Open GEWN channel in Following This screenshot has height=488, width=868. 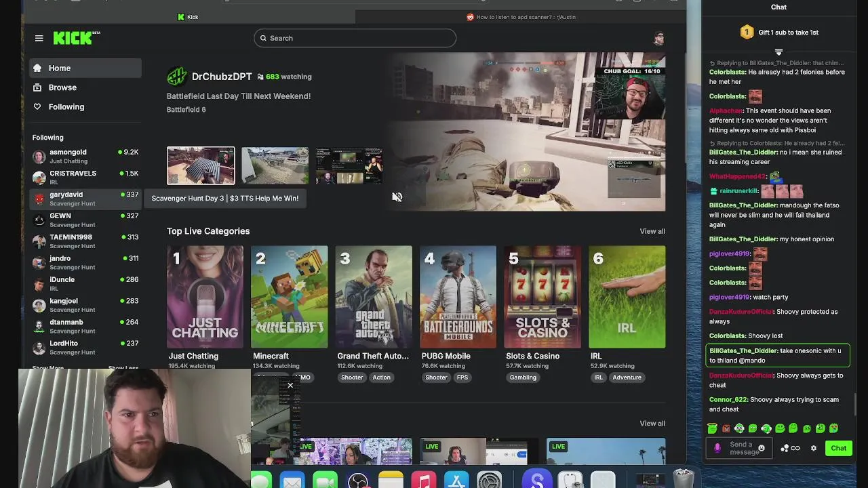[x=85, y=220]
